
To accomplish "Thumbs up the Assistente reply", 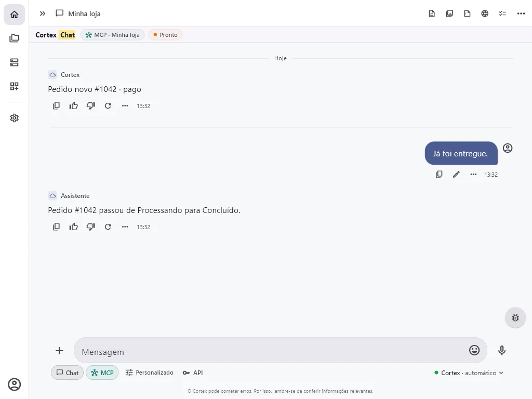I will tap(74, 227).
